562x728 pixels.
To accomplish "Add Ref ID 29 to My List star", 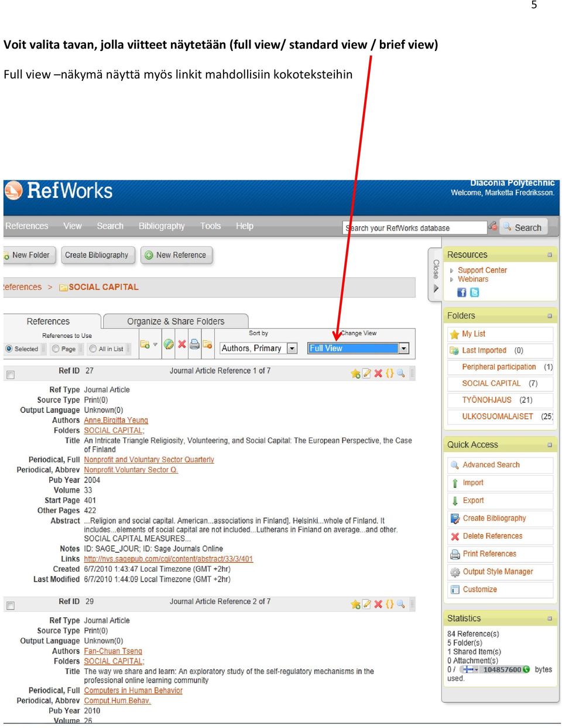I will point(355,604).
